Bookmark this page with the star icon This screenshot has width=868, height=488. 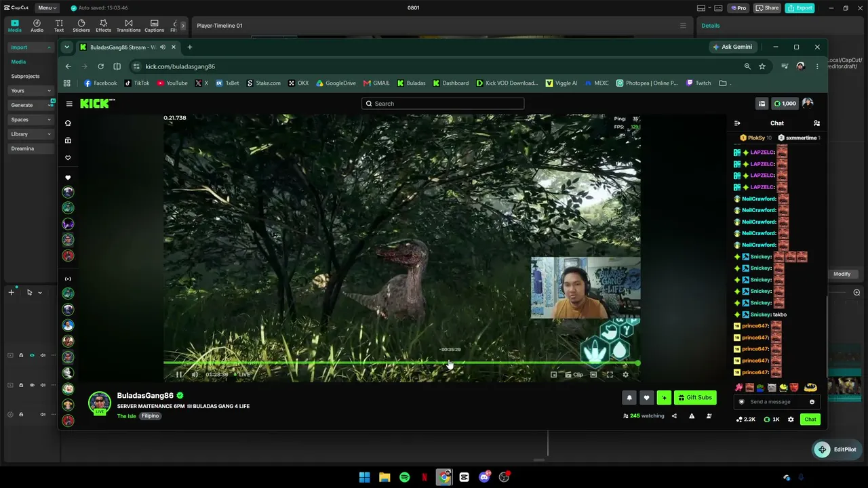[x=762, y=66]
